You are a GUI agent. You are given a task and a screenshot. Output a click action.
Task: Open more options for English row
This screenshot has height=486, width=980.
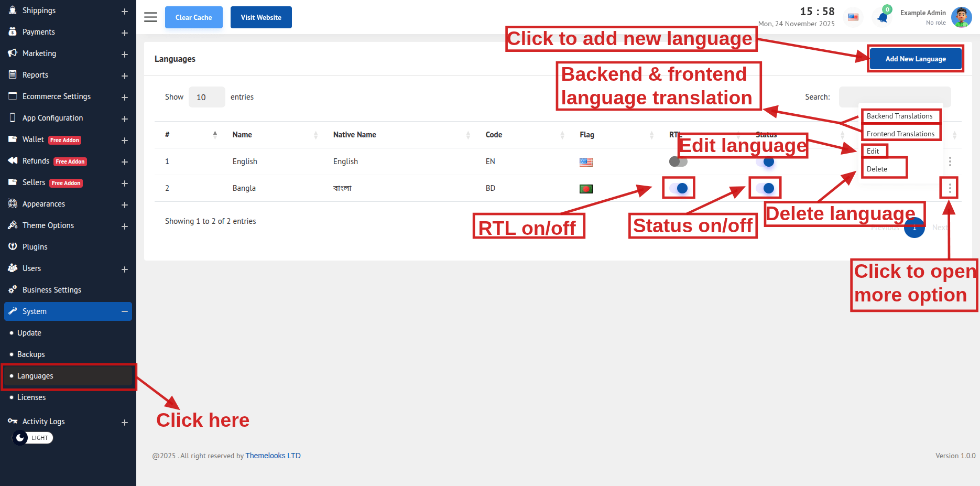(950, 161)
